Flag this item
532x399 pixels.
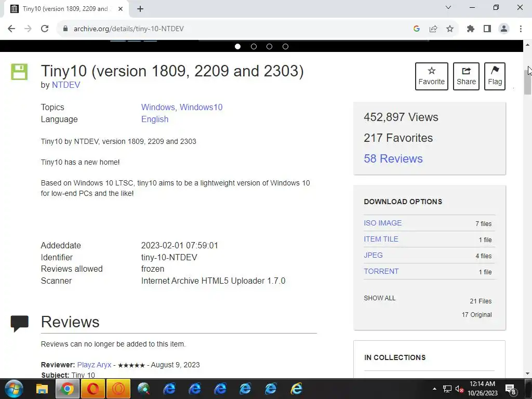pos(495,76)
